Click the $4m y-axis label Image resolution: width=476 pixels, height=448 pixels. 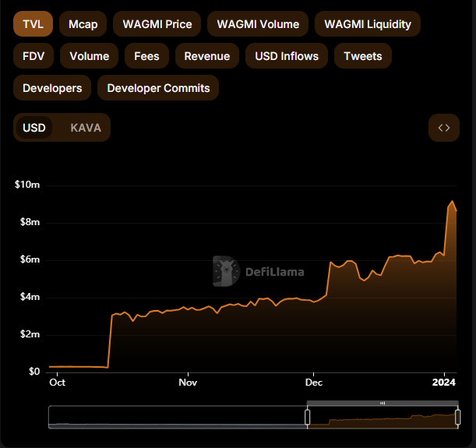(30, 297)
